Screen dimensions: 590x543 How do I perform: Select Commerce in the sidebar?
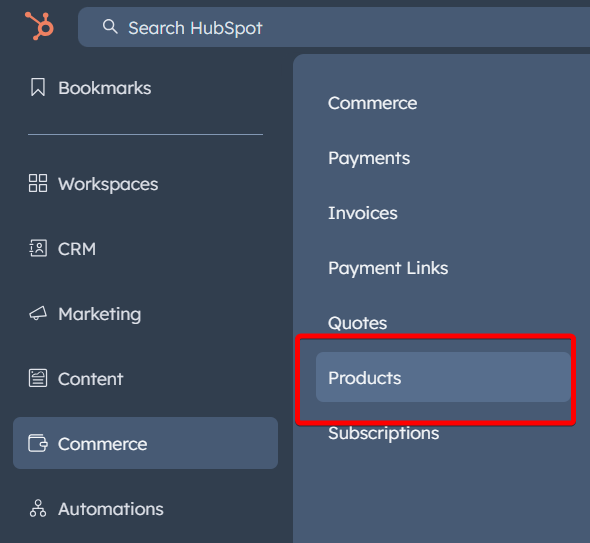(146, 443)
